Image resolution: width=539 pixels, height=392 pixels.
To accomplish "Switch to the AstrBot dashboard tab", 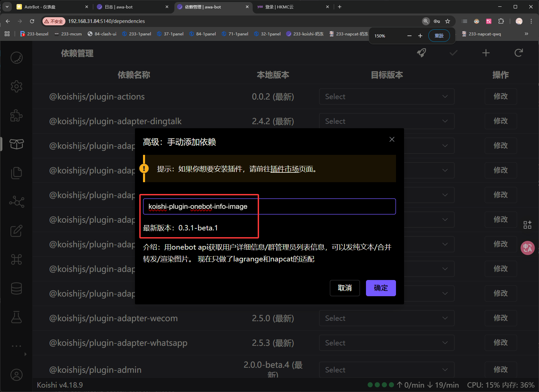I will (51, 7).
